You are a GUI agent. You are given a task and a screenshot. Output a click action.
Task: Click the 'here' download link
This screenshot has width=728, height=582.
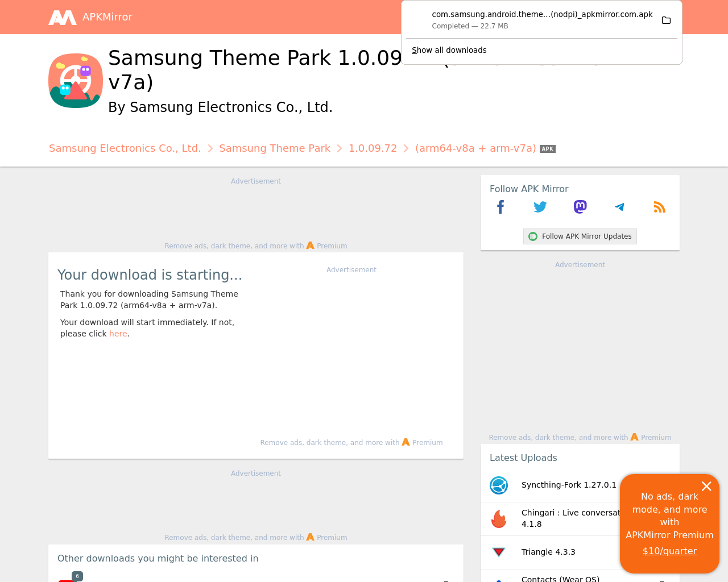118,334
